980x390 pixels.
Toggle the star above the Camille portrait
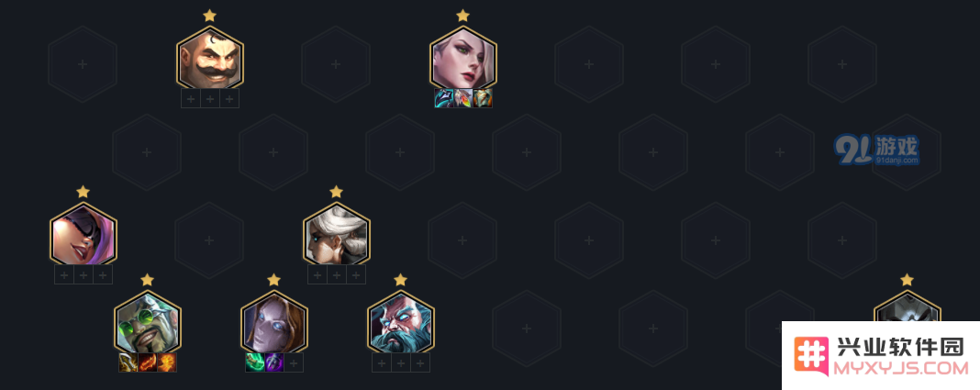pyautogui.click(x=337, y=191)
